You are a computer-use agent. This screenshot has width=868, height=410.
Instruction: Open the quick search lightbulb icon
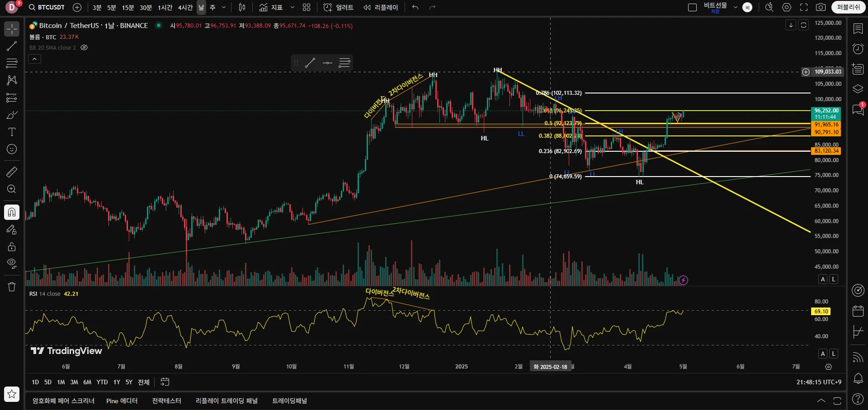pyautogui.click(x=769, y=7)
